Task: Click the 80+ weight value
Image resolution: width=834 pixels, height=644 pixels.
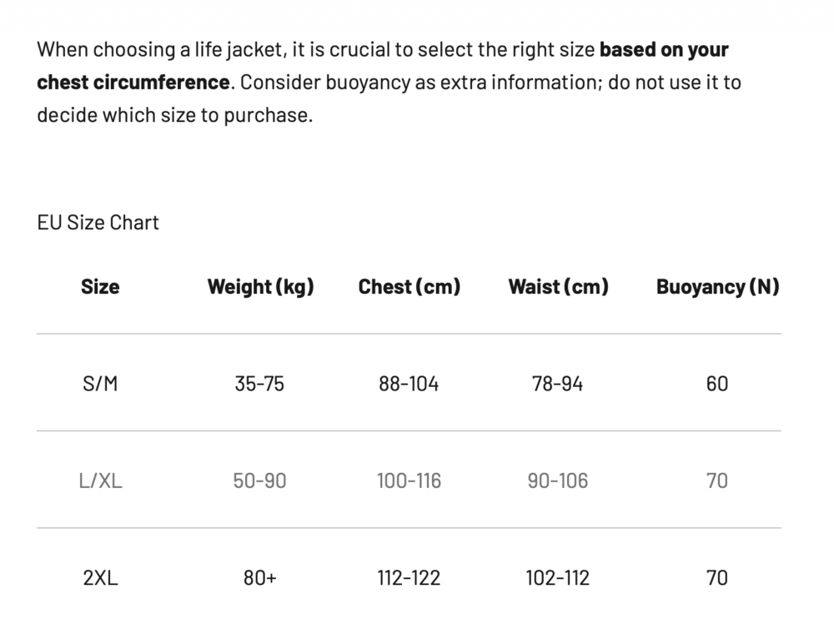Action: pos(259,577)
